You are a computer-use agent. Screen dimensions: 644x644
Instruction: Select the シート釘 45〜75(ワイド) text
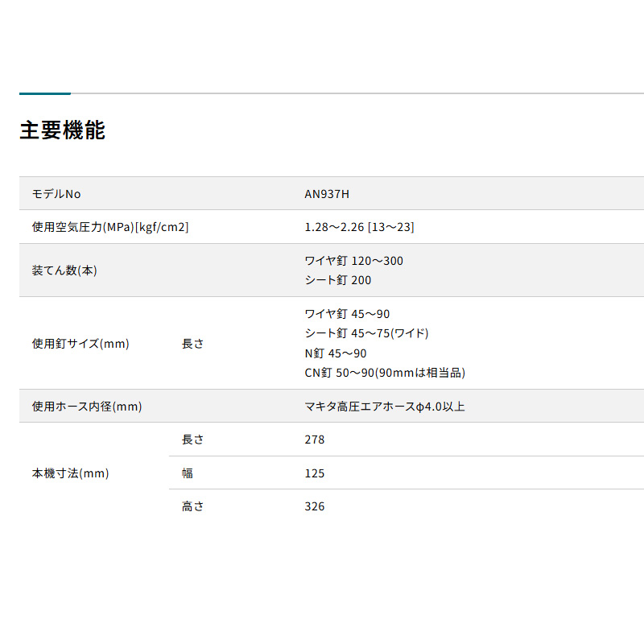tap(366, 333)
